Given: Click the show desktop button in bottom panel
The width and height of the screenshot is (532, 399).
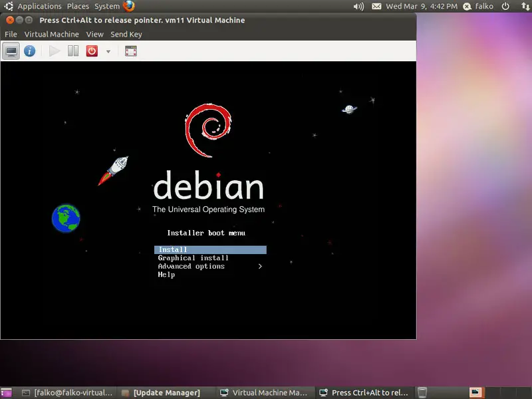Looking at the screenshot, I should pos(6,392).
